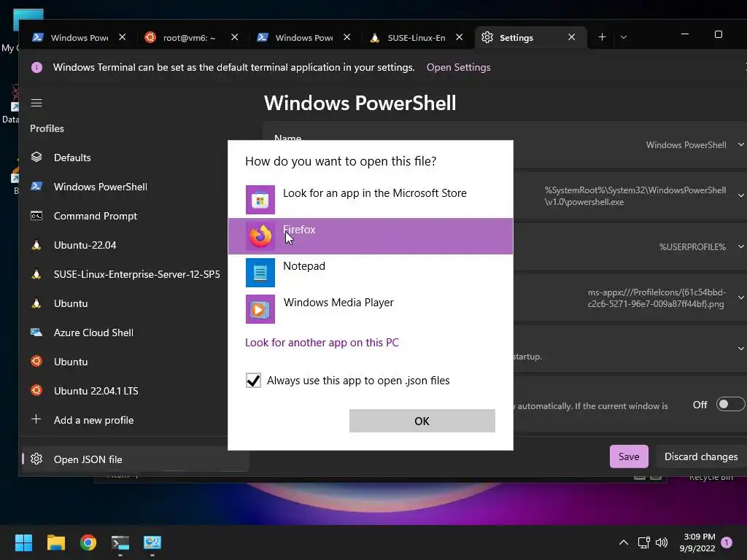The image size is (747, 560).
Task: Open volume control in system tray
Action: pos(662,542)
